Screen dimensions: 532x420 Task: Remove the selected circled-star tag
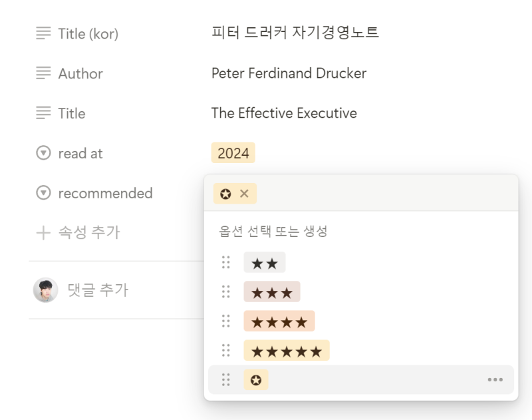(244, 194)
